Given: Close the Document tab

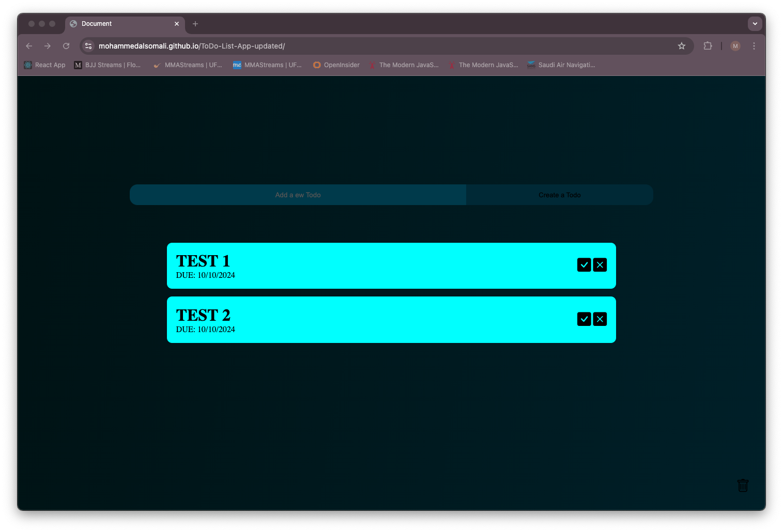Looking at the screenshot, I should point(177,24).
